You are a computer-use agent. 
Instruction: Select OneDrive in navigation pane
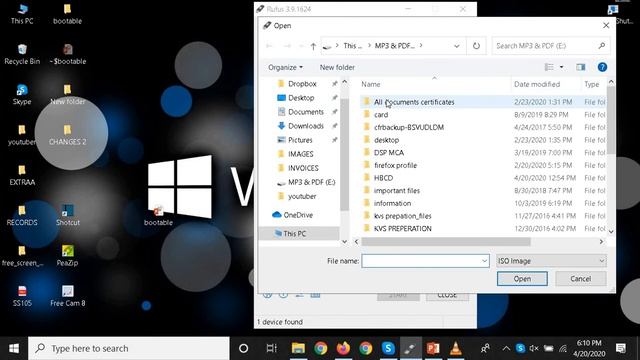point(298,215)
